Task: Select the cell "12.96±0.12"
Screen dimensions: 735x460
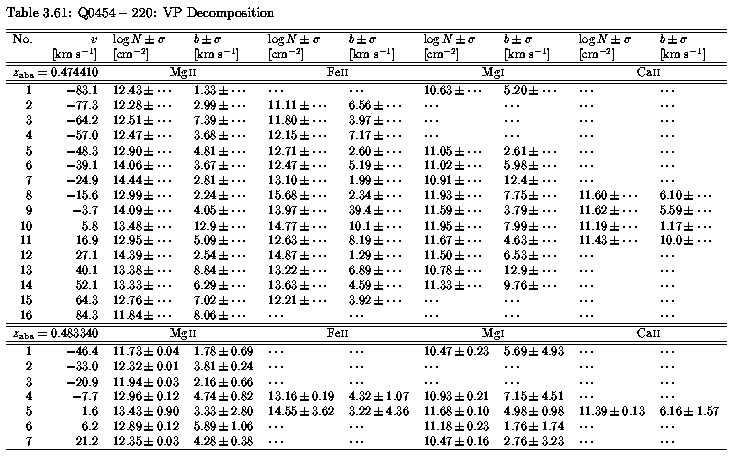Action: point(146,397)
